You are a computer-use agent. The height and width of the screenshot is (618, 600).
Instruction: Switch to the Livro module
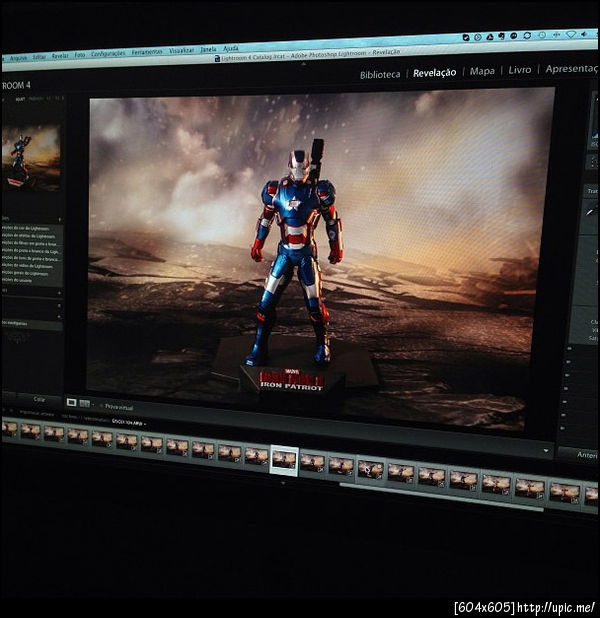[x=520, y=70]
